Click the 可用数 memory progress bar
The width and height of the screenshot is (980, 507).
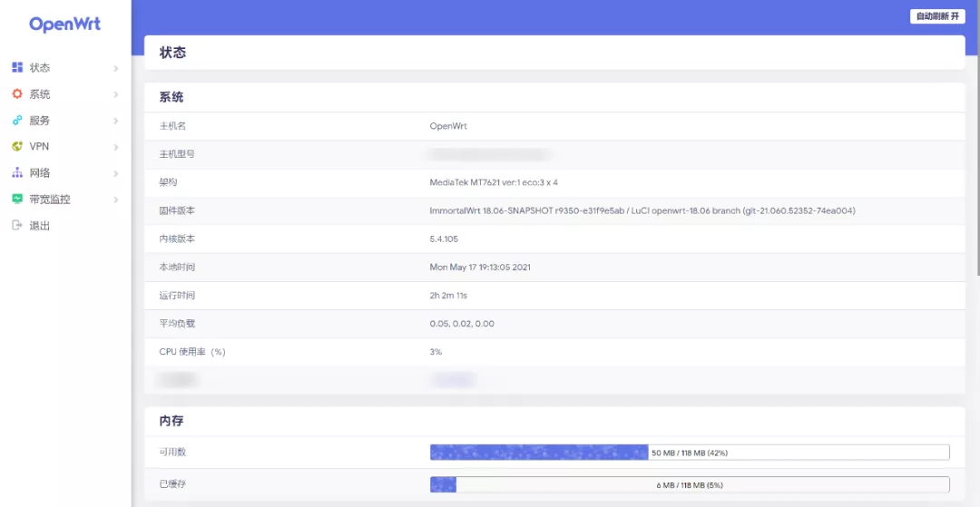pos(689,452)
